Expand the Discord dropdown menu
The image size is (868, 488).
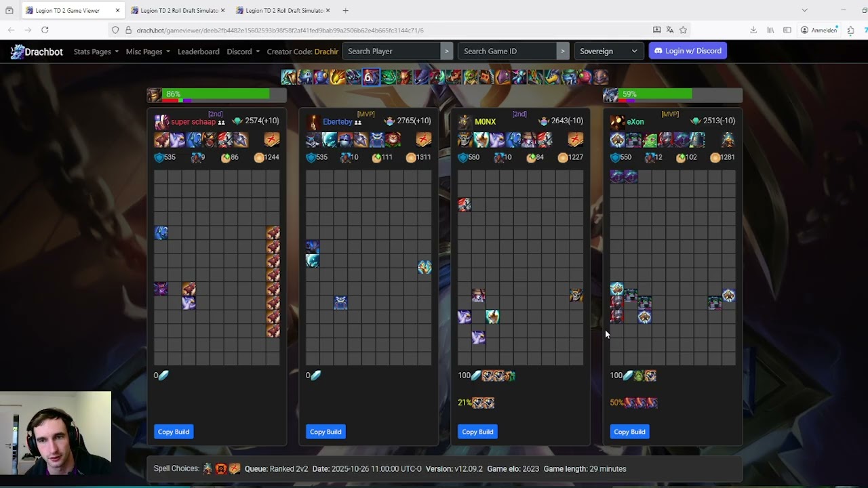pyautogui.click(x=243, y=52)
